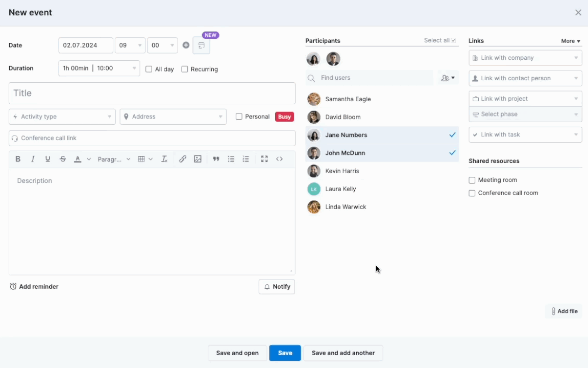Apply underline formatting
The height and width of the screenshot is (368, 588).
[47, 159]
